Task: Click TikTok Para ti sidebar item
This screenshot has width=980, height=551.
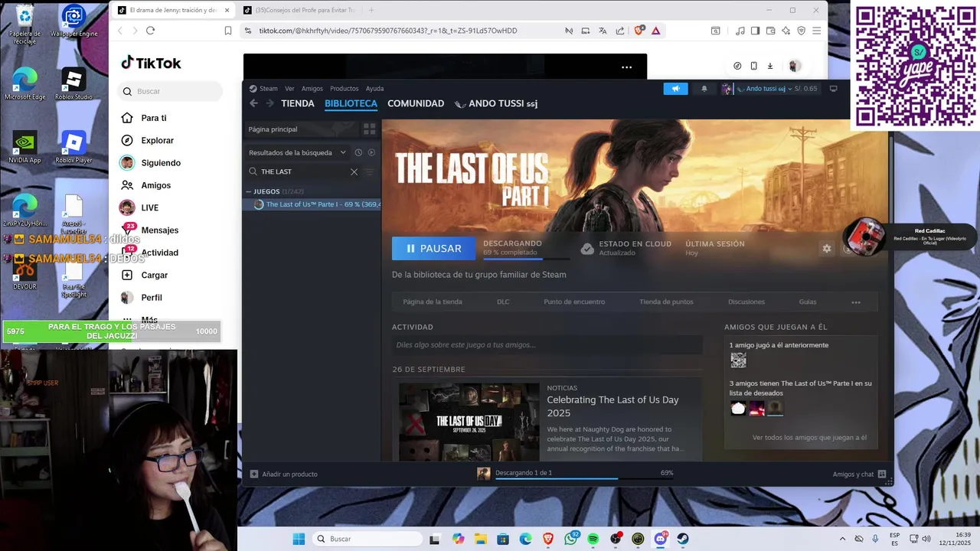Action: click(x=153, y=118)
